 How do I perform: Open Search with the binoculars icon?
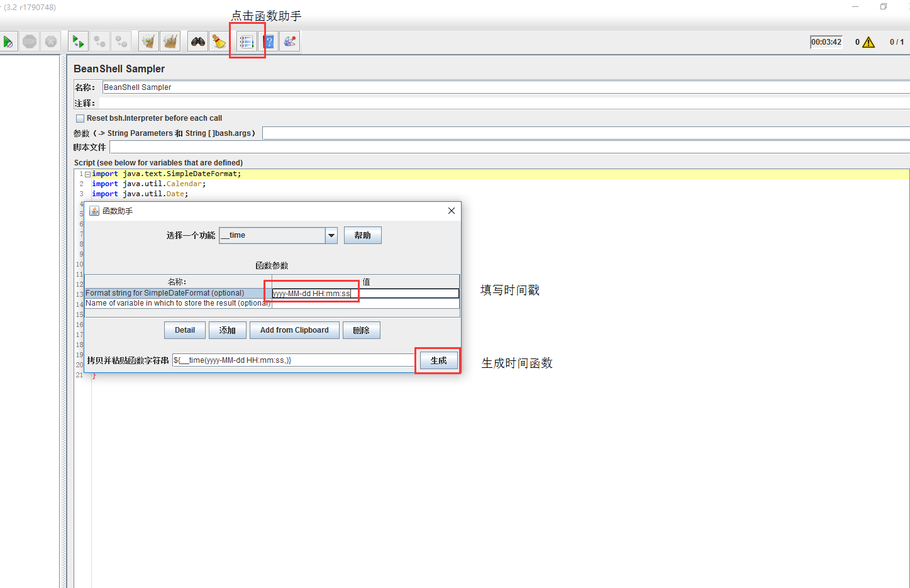tap(198, 42)
